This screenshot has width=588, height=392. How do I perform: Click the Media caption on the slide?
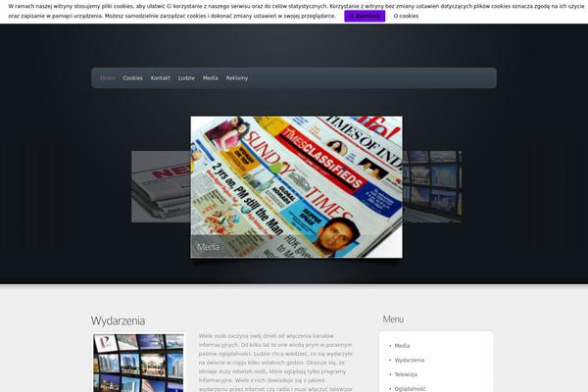[x=208, y=247]
